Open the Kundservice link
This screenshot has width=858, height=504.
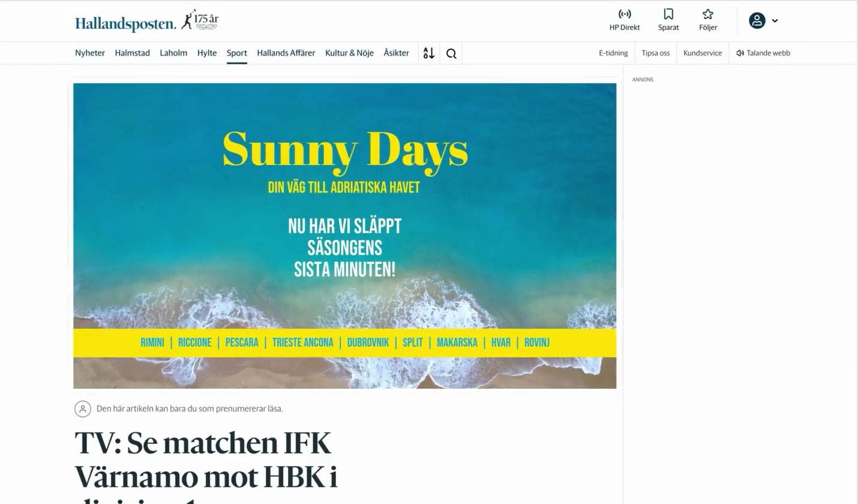tap(703, 53)
